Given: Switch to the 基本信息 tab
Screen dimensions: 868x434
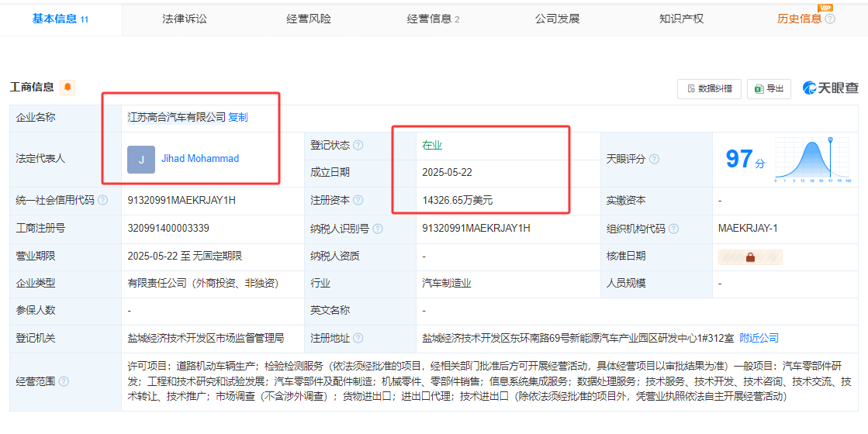Looking at the screenshot, I should coord(61,19).
